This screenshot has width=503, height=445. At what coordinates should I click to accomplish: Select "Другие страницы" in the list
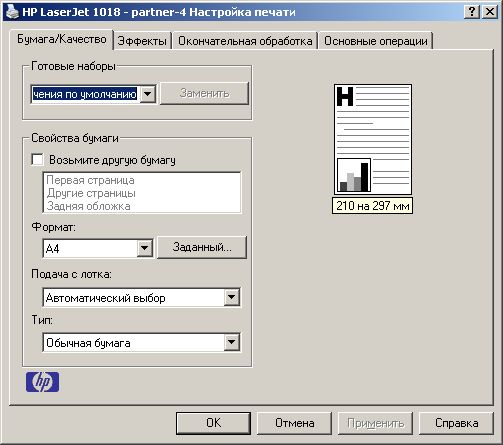click(x=91, y=193)
